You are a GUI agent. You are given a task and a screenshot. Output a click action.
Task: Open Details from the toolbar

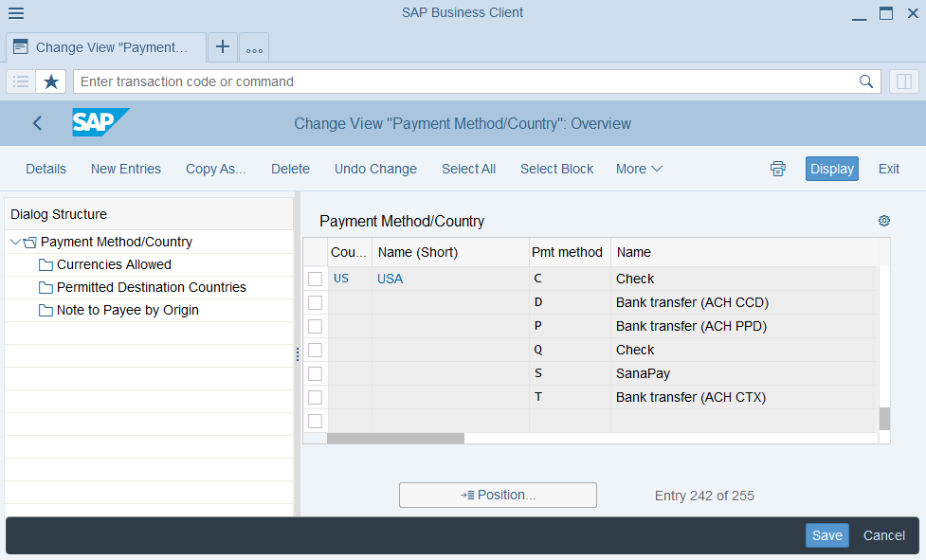[x=46, y=169]
